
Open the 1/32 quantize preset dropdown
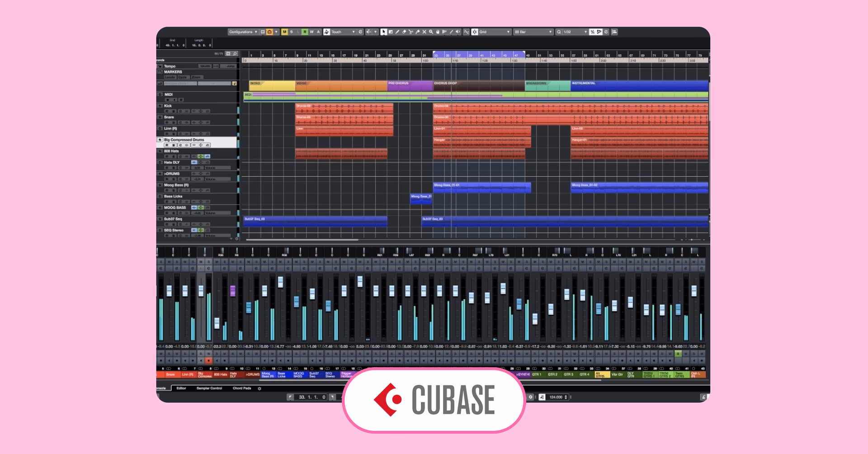coord(575,32)
